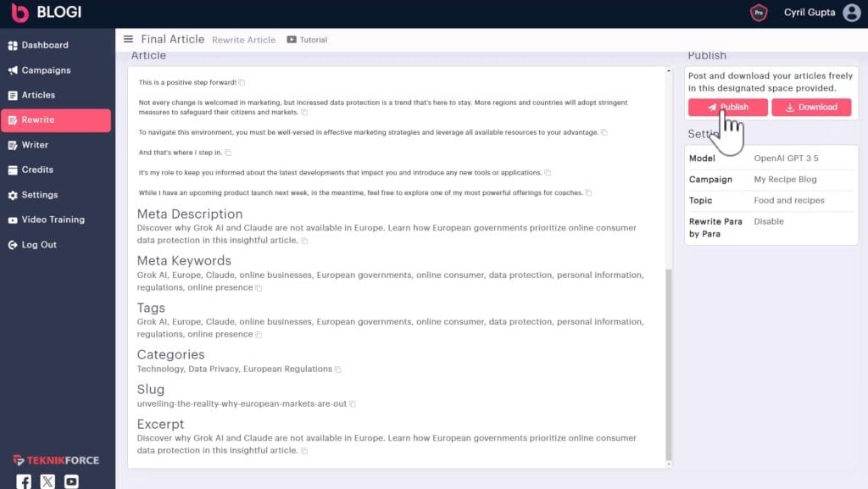Copy the Slug using its copy icon
Screen dimensions: 868x489
point(353,404)
